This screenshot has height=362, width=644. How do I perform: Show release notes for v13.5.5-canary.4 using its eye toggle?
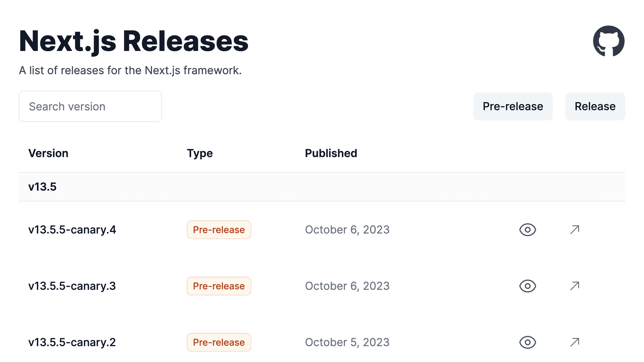tap(527, 230)
